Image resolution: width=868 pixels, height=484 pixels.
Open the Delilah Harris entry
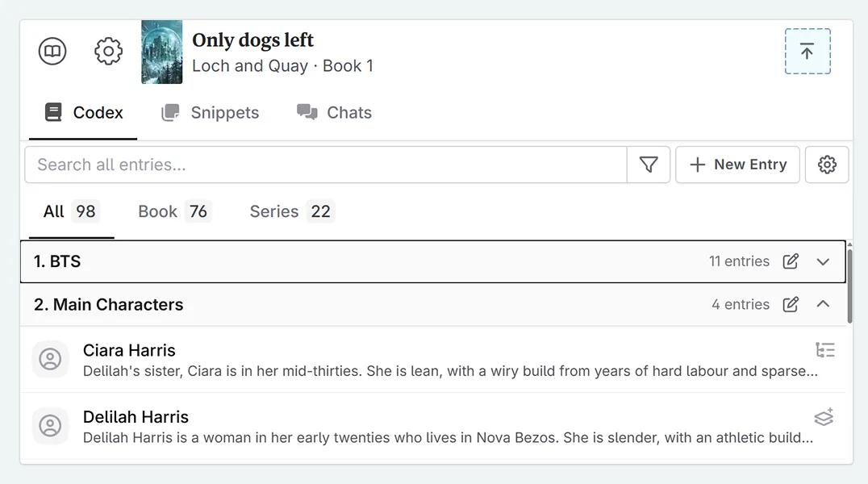[136, 417]
